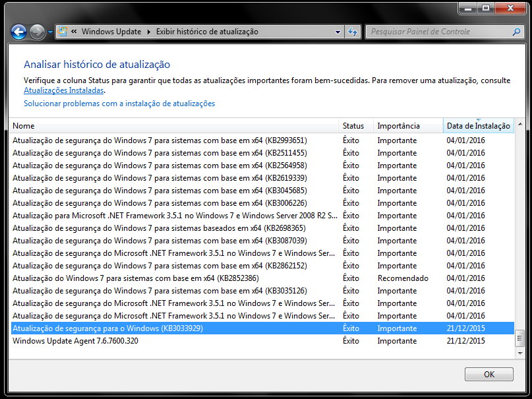The width and height of the screenshot is (532, 399).
Task: Click the refresh button beside address bar
Action: (x=353, y=32)
